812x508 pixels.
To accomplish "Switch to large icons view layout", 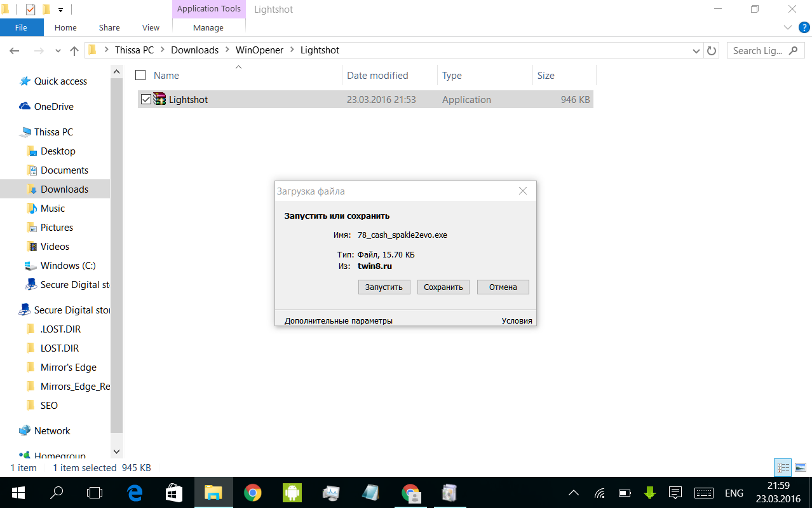I will click(x=800, y=467).
